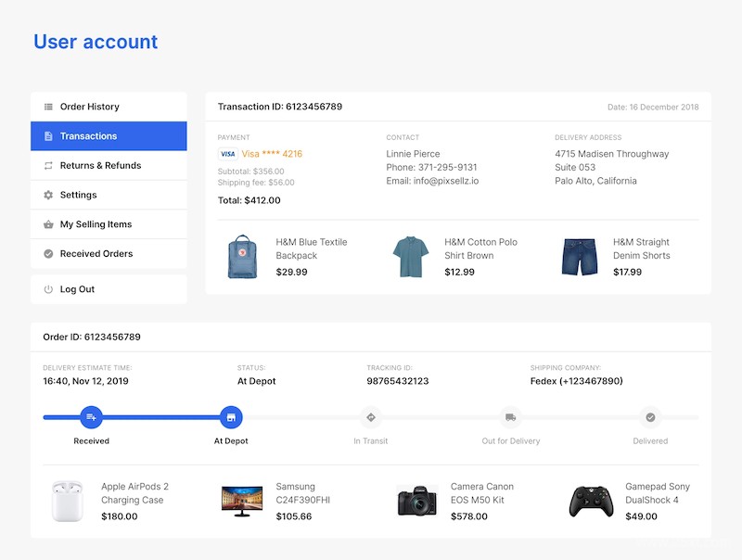Screen dimensions: 742x560
Task: Click the Visa card logo
Action: [227, 154]
